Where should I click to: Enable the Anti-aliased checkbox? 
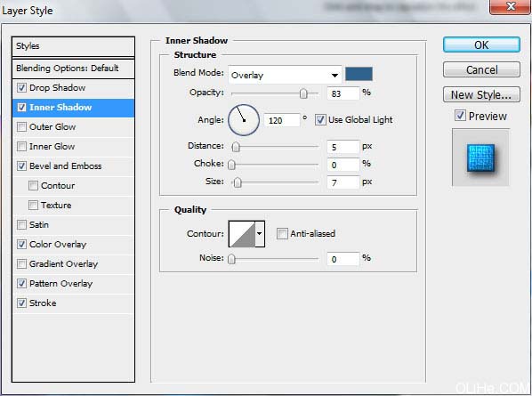[282, 233]
